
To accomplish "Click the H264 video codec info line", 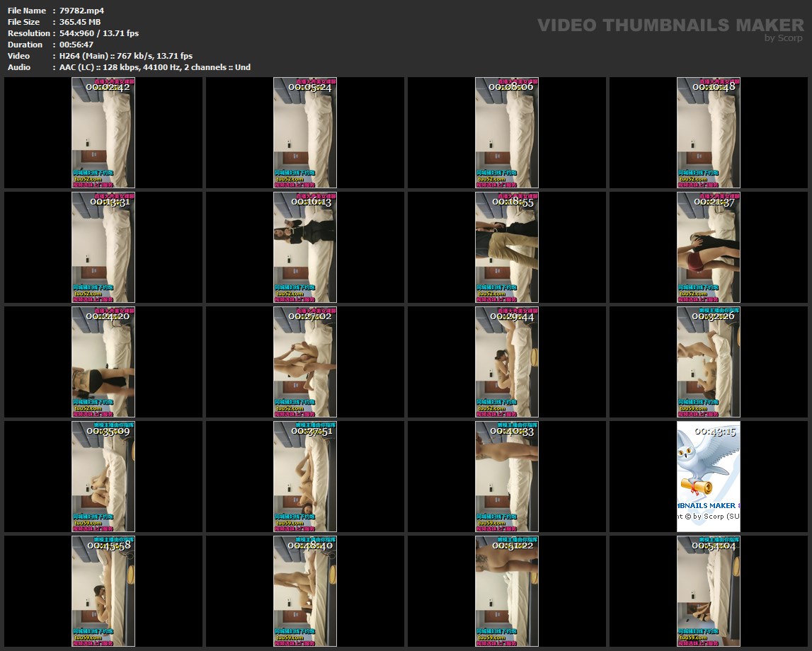I will tap(126, 56).
